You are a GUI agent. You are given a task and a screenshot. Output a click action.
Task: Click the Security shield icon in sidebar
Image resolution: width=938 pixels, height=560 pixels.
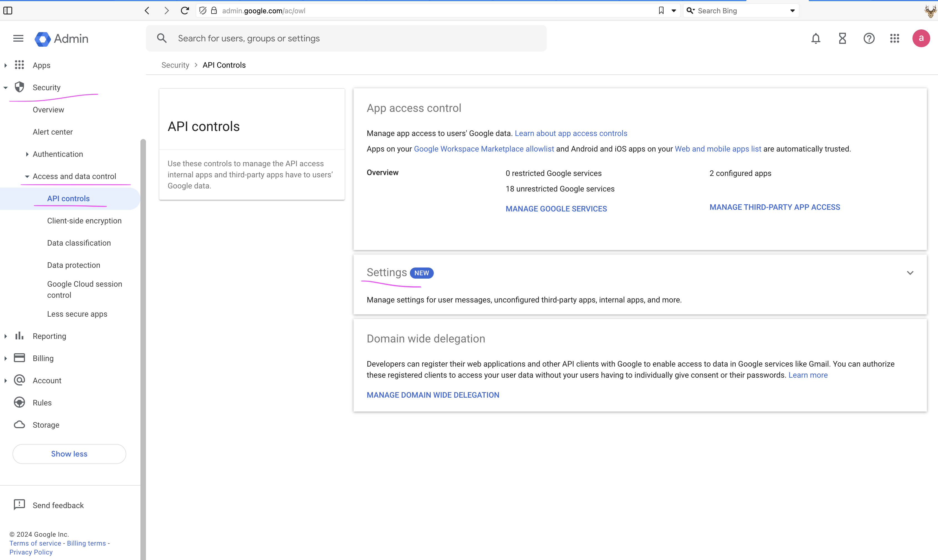pyautogui.click(x=19, y=87)
